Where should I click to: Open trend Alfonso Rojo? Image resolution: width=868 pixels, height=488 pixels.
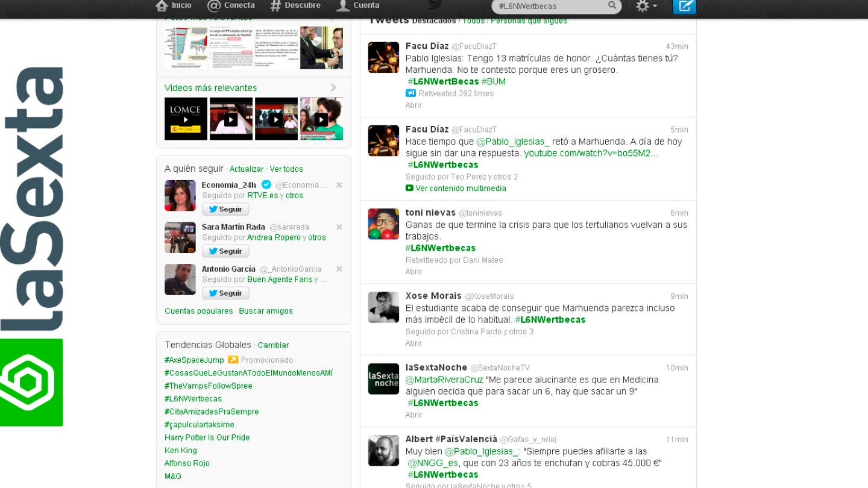[187, 463]
